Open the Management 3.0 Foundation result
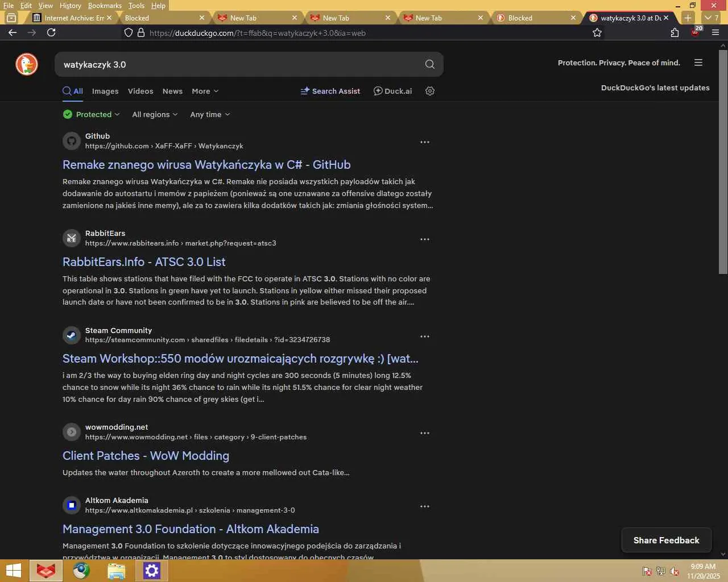The image size is (728, 582). pos(191,529)
